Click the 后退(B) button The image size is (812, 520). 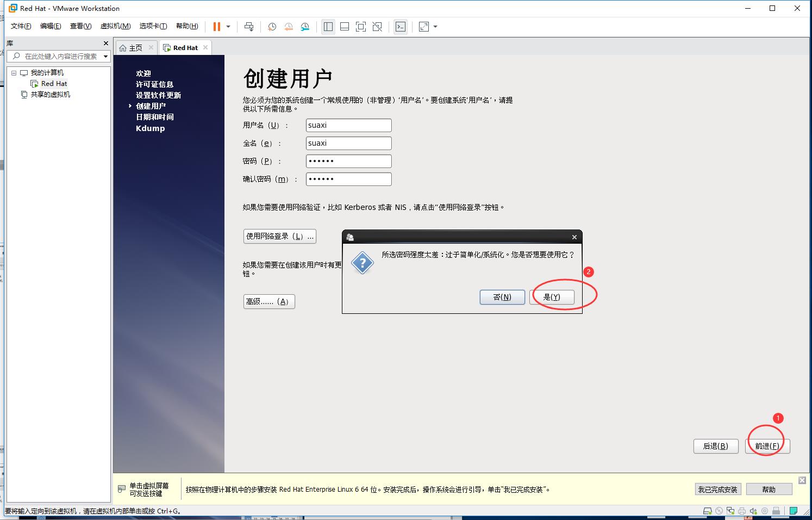pyautogui.click(x=715, y=446)
